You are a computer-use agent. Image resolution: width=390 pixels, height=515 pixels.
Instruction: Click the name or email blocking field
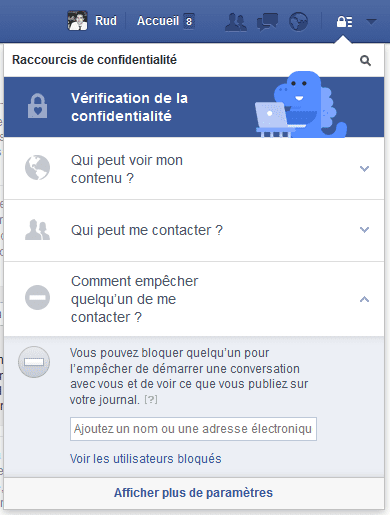coord(193,429)
